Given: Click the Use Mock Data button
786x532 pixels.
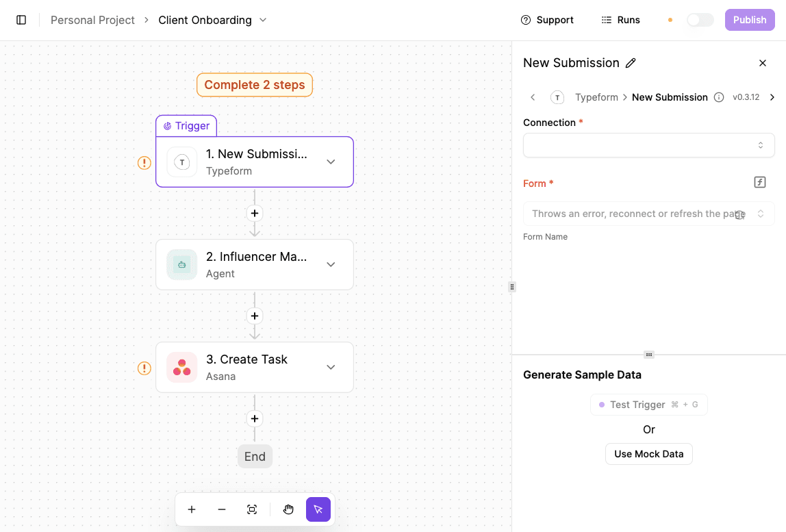Looking at the screenshot, I should pyautogui.click(x=648, y=453).
